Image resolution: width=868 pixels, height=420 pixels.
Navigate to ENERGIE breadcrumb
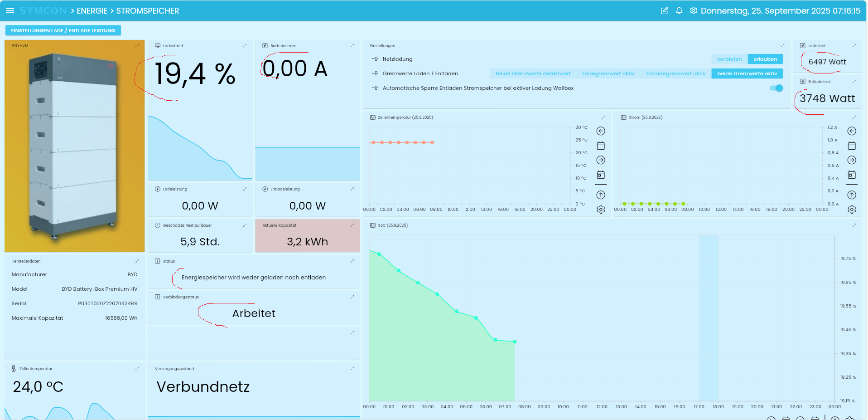click(x=92, y=11)
